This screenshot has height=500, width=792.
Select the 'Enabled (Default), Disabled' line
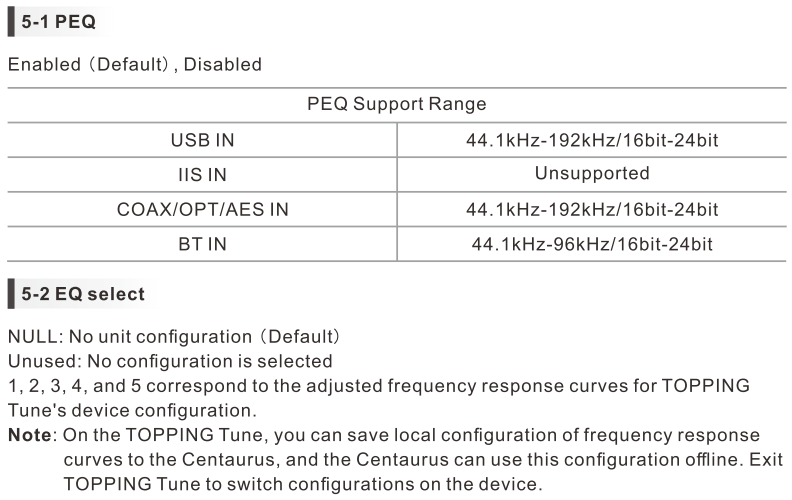(135, 65)
